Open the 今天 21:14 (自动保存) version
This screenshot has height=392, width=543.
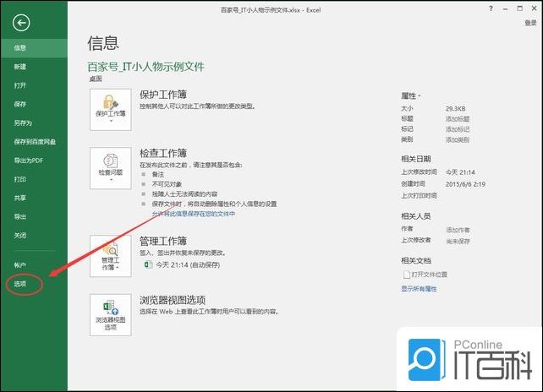tap(188, 265)
